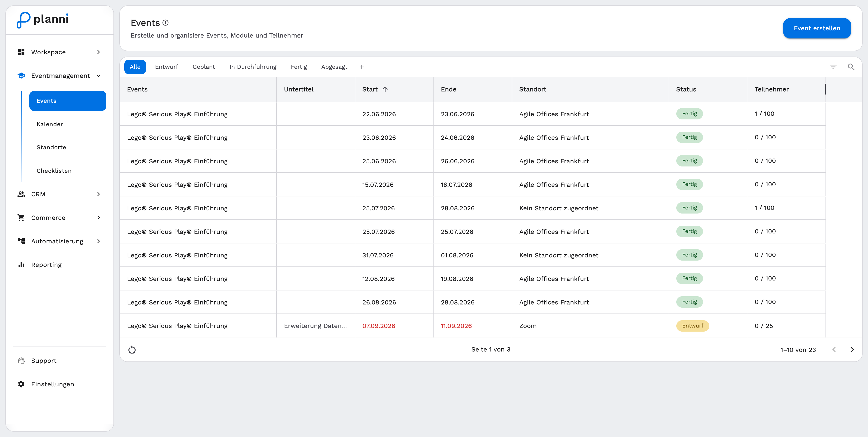Click the 0 / 25 participants cell
Viewport: 868px width, 437px height.
[786, 326]
